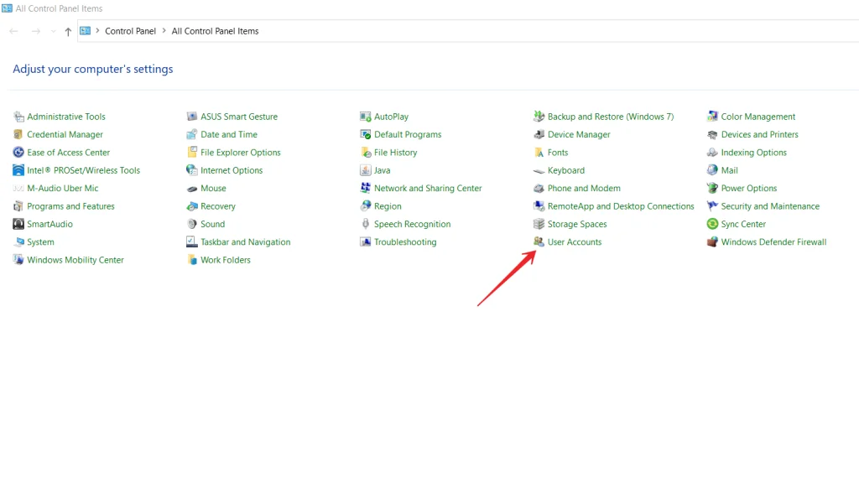Click the Storage Spaces icon

coord(539,224)
